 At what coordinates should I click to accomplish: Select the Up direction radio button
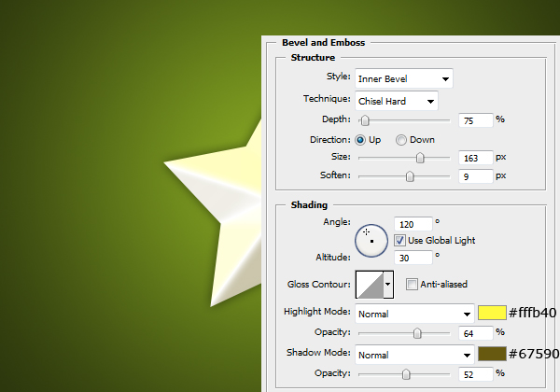pos(360,140)
